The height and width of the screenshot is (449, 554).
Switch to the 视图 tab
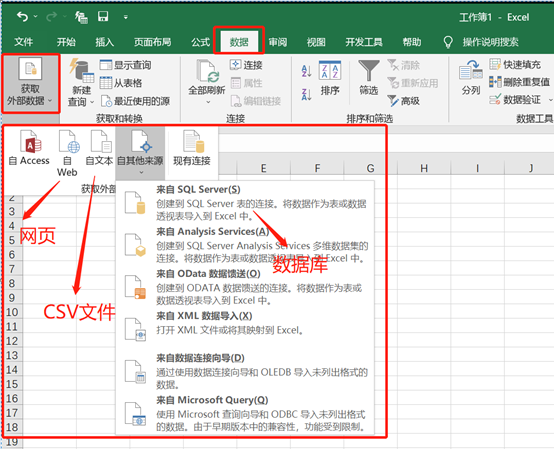point(316,42)
